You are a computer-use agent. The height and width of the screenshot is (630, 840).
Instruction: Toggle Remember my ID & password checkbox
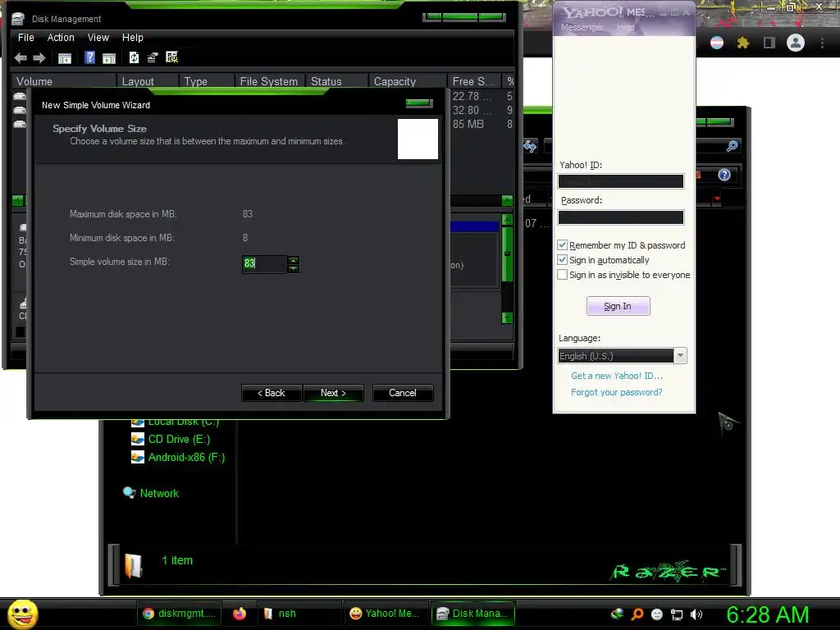[x=562, y=244]
